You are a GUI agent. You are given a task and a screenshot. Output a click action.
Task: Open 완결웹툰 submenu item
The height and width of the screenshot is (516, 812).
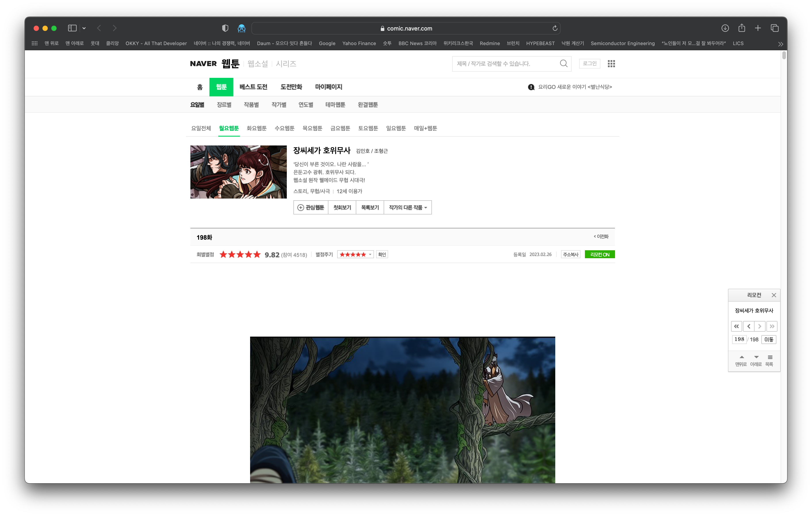368,105
